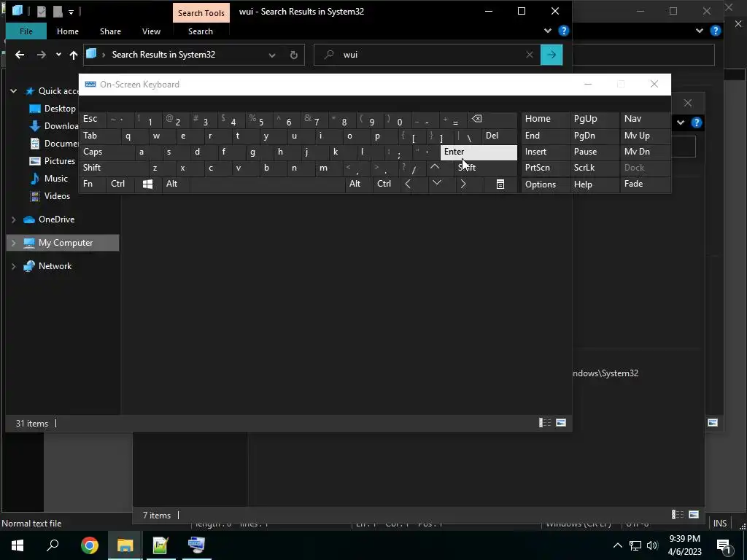Click the search go arrow button

coord(551,55)
